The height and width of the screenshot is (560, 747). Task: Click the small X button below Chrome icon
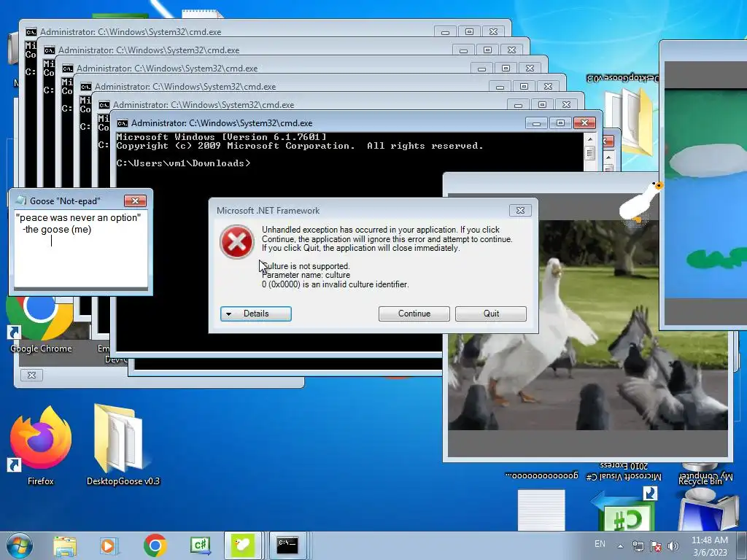32,375
